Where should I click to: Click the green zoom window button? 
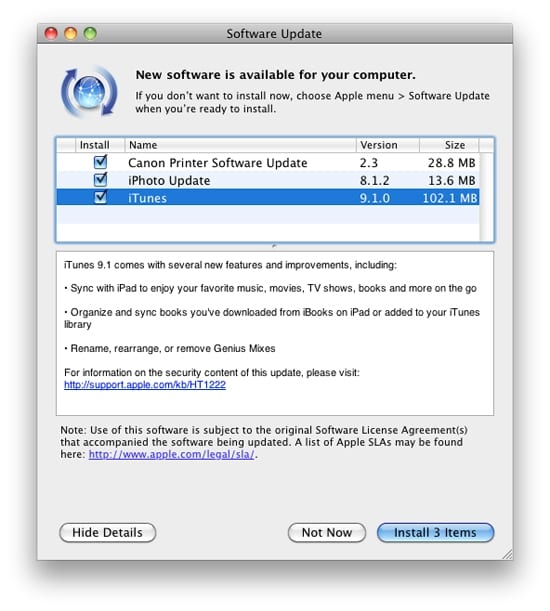[x=90, y=33]
